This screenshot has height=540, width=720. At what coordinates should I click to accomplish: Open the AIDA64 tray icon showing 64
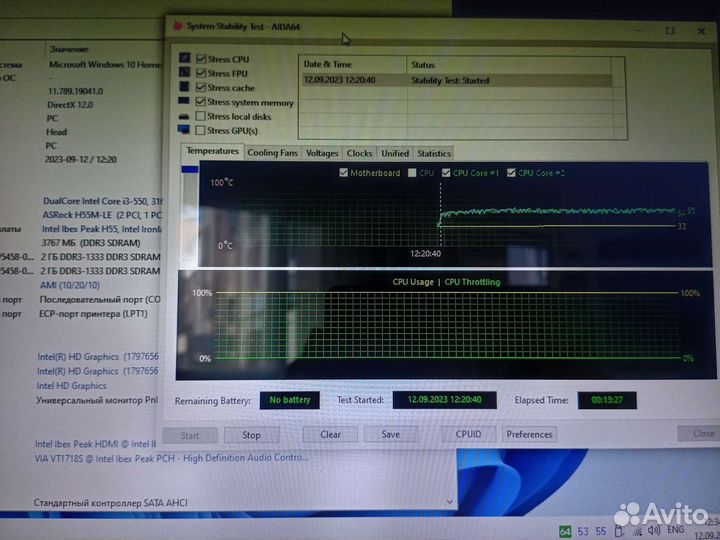pyautogui.click(x=565, y=532)
